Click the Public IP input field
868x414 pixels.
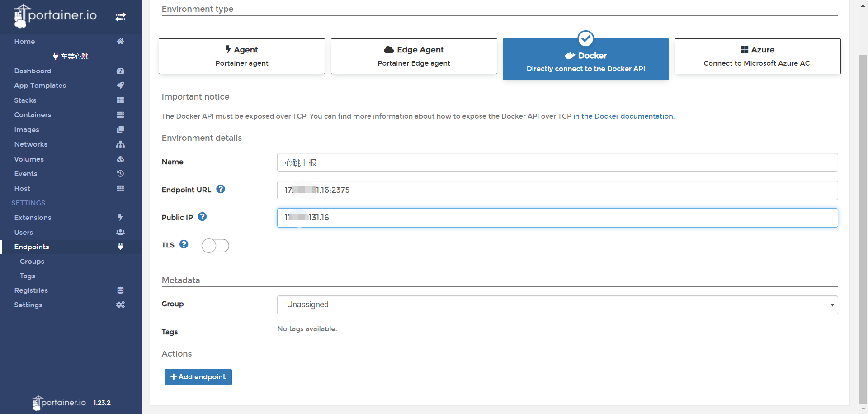[x=557, y=218]
